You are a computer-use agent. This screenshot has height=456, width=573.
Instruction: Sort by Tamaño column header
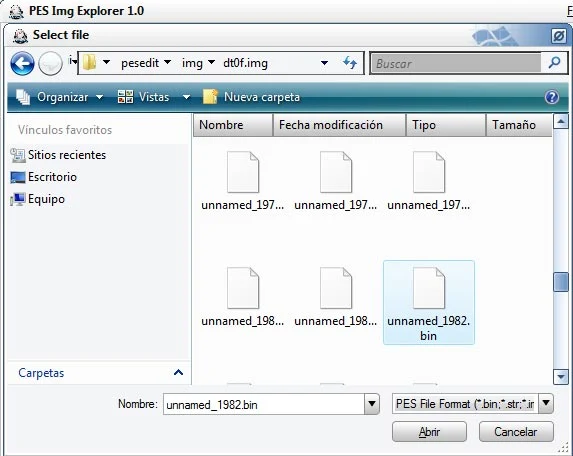click(519, 125)
